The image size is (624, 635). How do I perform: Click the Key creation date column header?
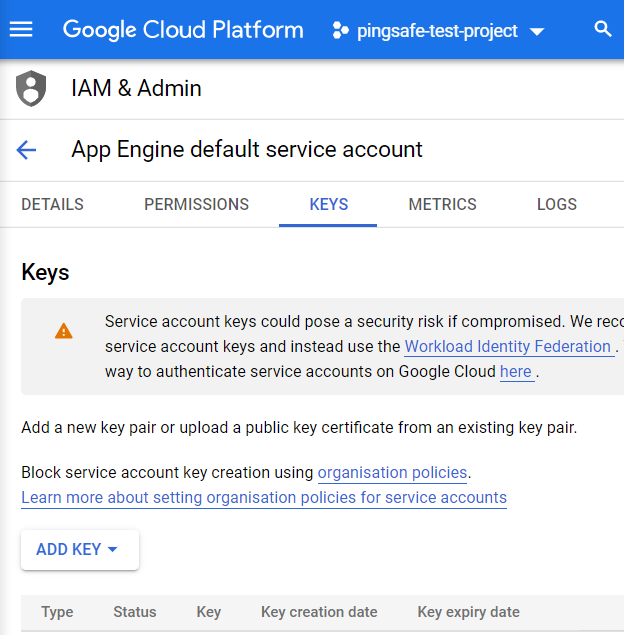pyautogui.click(x=319, y=612)
